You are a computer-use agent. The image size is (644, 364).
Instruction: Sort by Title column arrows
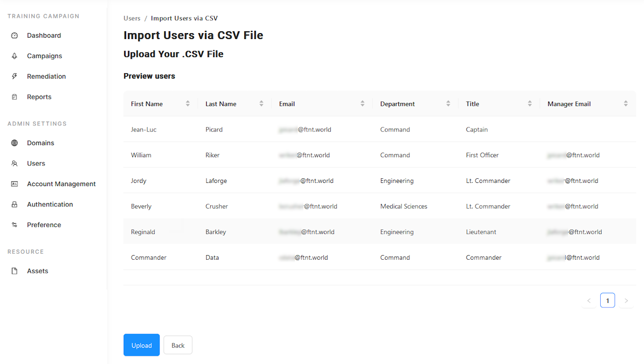click(x=530, y=104)
